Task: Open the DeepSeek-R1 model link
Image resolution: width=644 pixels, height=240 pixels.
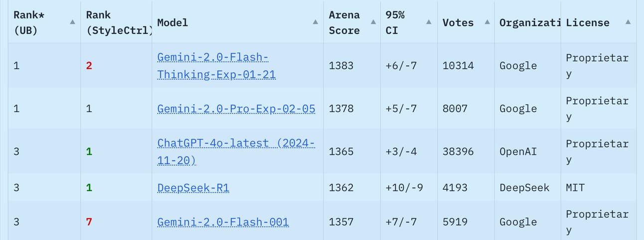Action: pyautogui.click(x=193, y=188)
